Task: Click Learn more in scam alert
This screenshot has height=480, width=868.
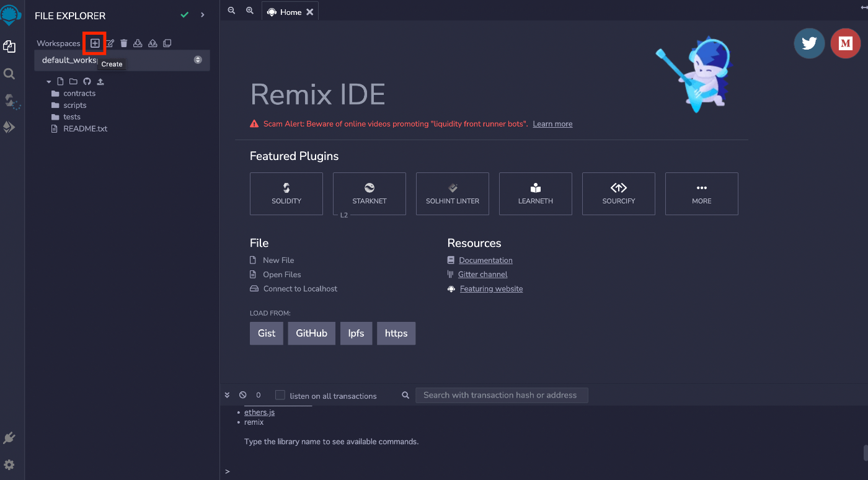Action: 552,124
